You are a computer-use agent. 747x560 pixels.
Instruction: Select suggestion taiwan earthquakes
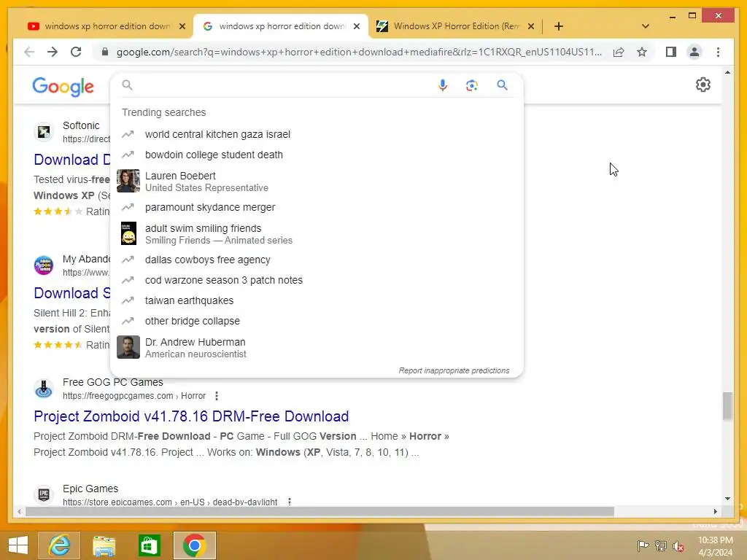tap(317, 300)
